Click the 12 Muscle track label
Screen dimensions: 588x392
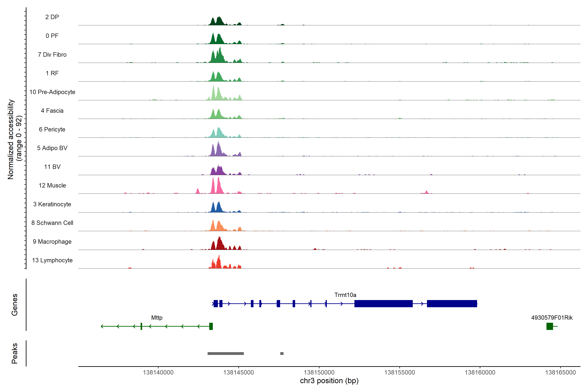coord(52,186)
